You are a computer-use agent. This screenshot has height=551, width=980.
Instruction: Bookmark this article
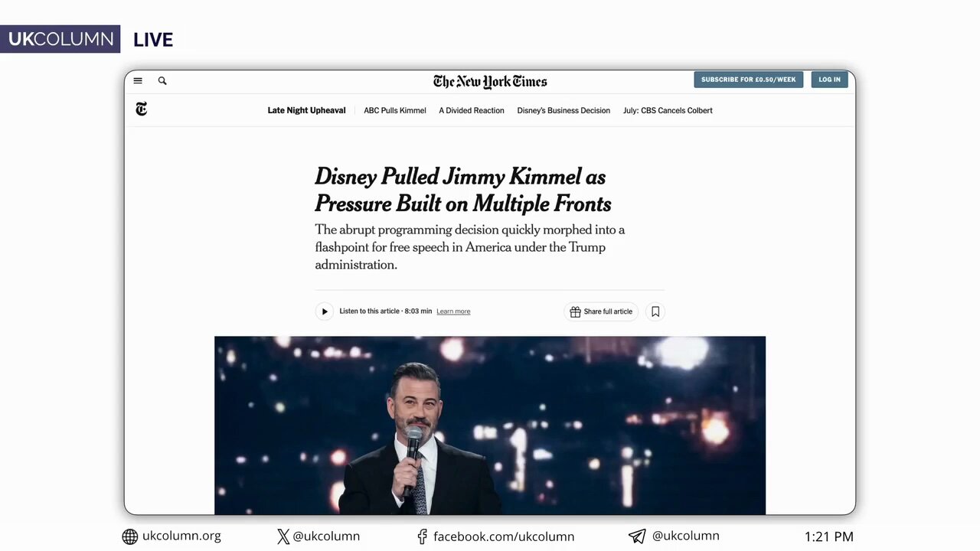[x=655, y=311]
